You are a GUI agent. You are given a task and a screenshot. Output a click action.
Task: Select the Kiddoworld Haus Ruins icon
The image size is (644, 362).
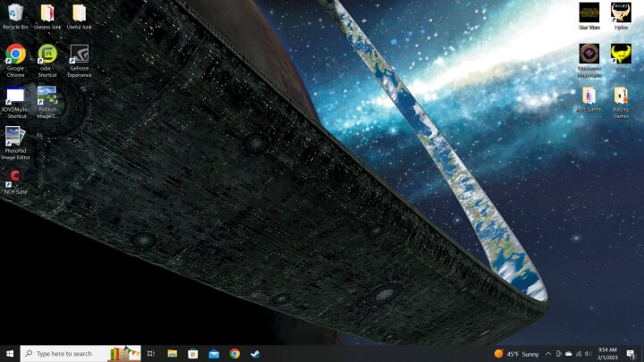click(x=589, y=61)
